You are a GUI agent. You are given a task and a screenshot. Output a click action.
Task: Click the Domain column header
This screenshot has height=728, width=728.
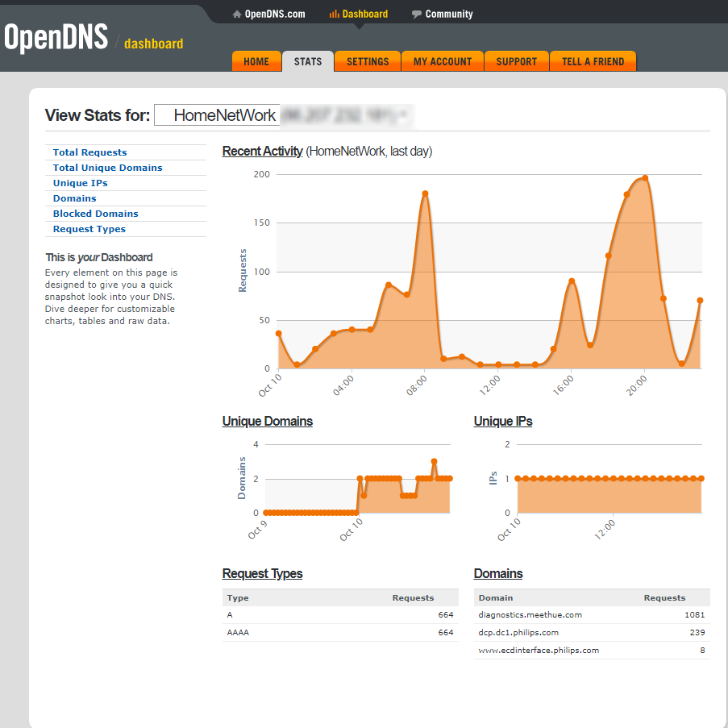click(496, 597)
